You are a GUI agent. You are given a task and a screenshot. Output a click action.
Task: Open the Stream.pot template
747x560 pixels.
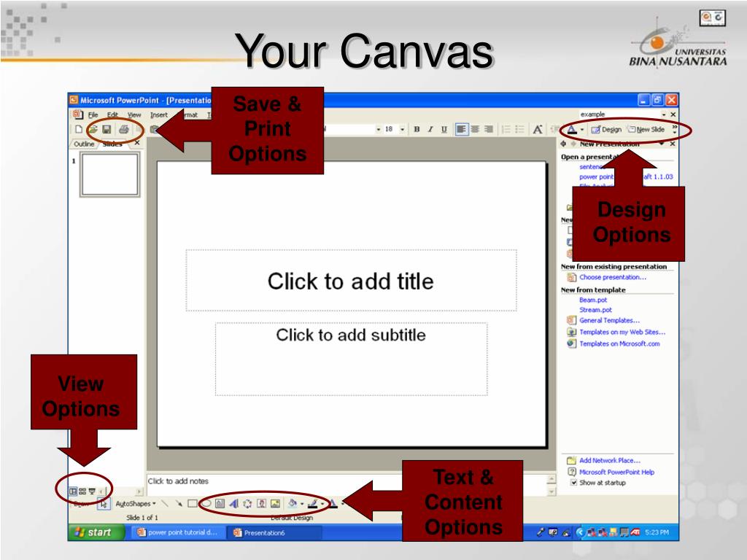pos(595,310)
